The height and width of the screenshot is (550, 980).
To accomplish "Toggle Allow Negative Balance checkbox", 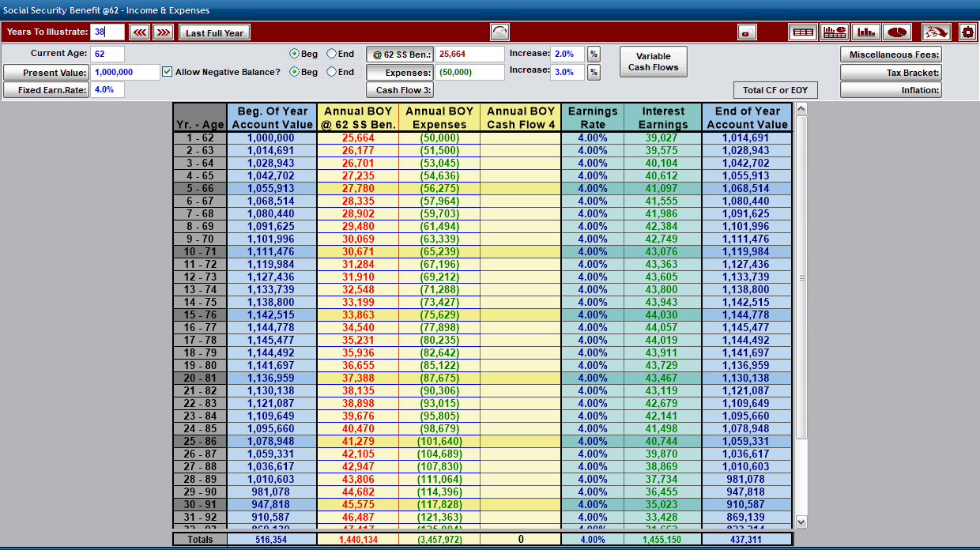I will coord(167,72).
